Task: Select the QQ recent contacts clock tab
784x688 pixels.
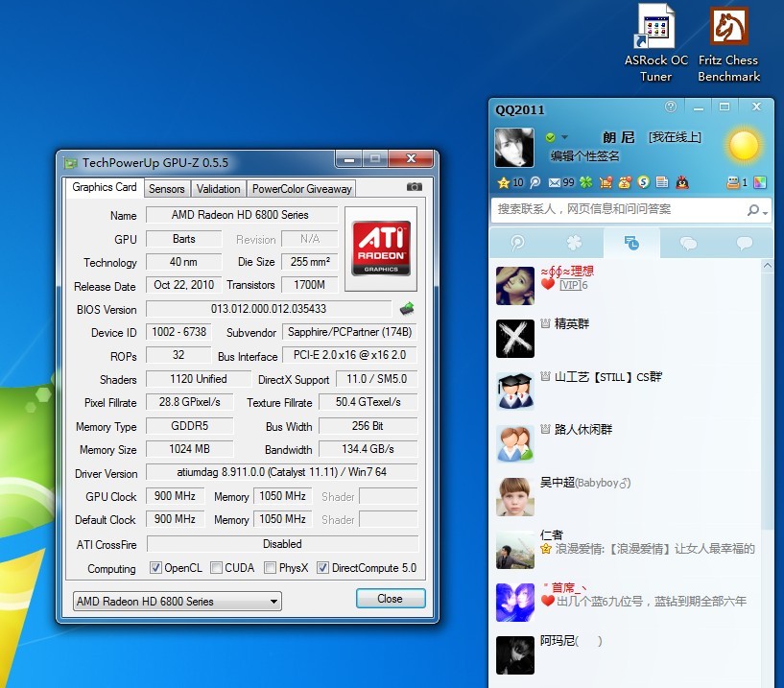Action: pyautogui.click(x=631, y=243)
